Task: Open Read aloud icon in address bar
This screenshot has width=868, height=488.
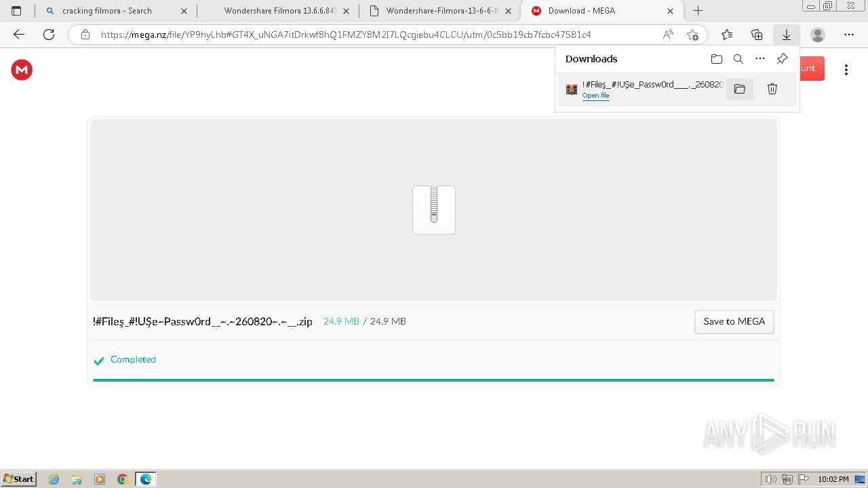Action: click(668, 35)
